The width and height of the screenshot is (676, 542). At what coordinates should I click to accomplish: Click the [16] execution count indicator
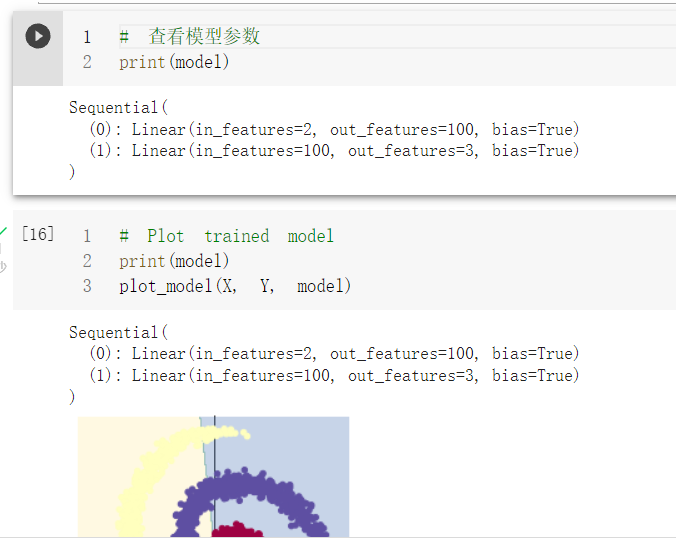pyautogui.click(x=38, y=234)
